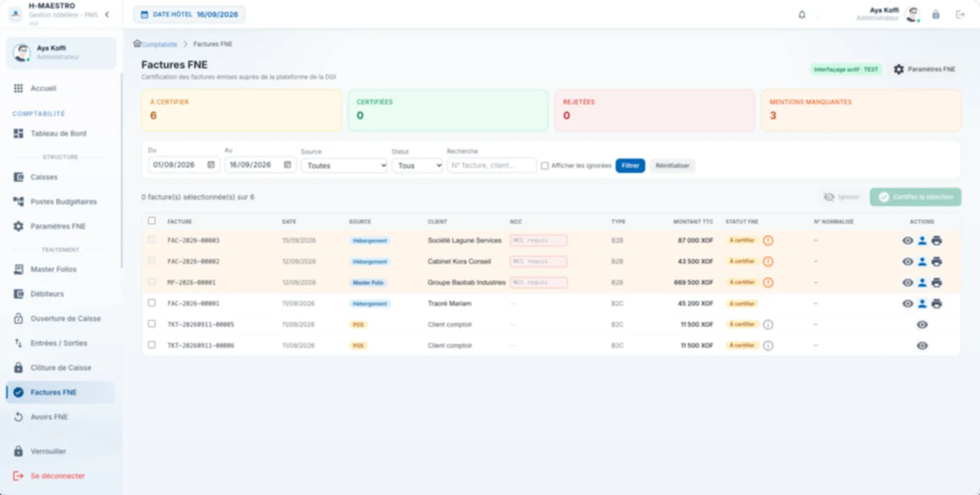Viewport: 980px width, 495px height.
Task: Click Comptabilité home breadcrumb
Action: pyautogui.click(x=156, y=44)
